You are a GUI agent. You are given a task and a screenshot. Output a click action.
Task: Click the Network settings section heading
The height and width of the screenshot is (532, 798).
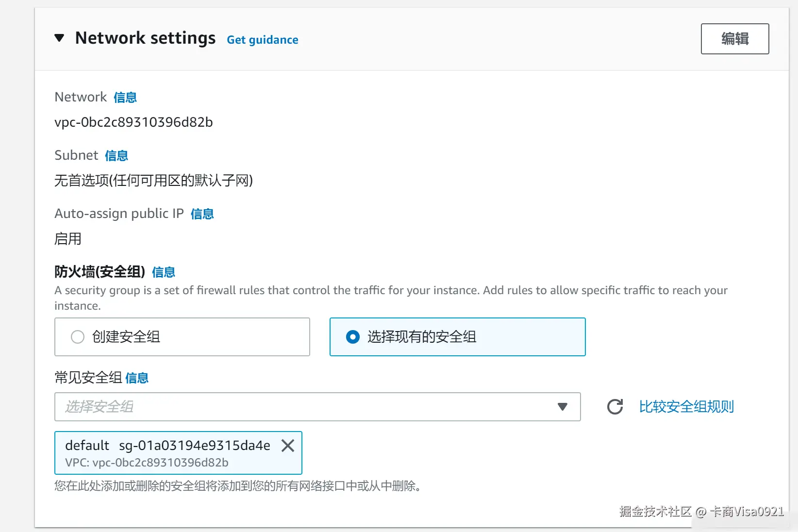[145, 38]
